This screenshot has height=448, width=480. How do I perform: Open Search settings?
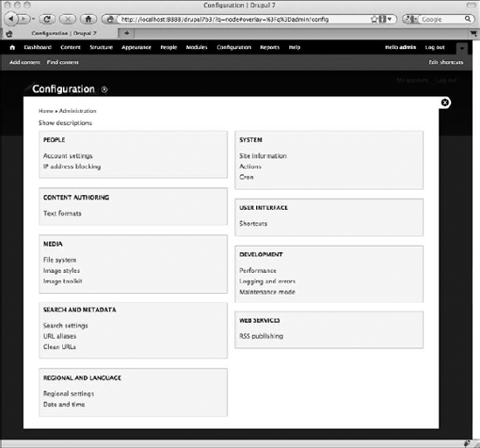(66, 325)
